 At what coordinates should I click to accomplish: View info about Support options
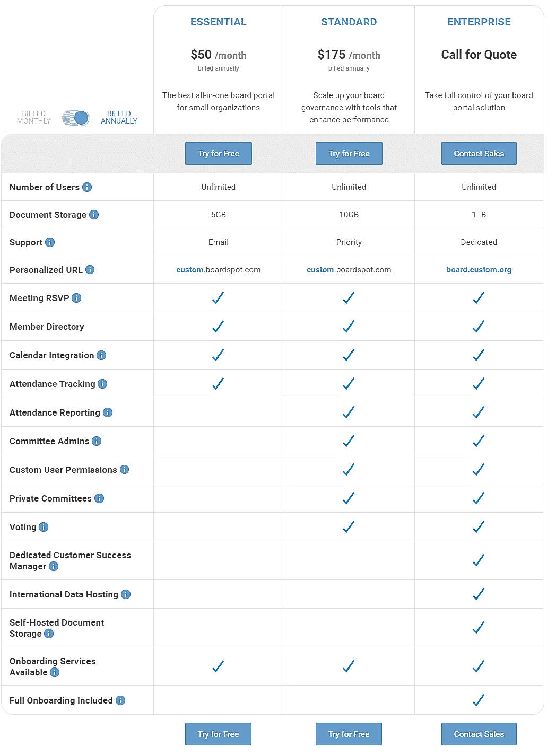coord(49,242)
